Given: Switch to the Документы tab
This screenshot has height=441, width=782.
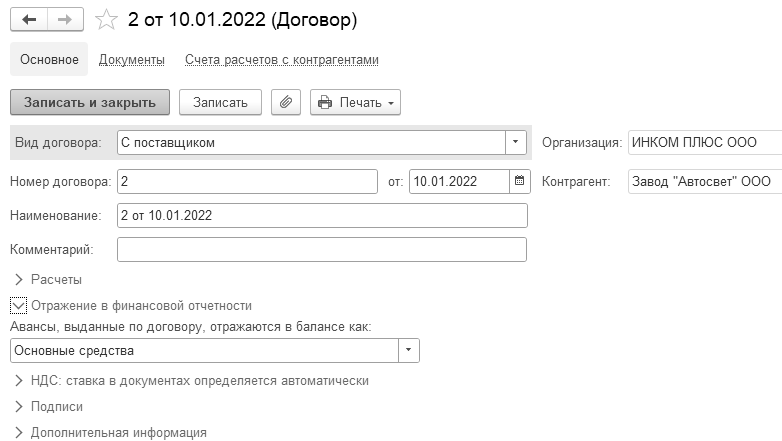Looking at the screenshot, I should (x=132, y=60).
